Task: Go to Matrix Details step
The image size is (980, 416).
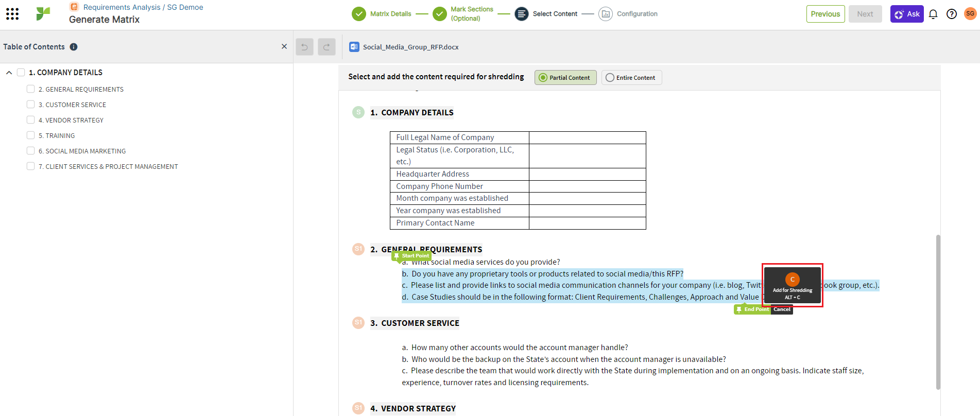Action: tap(390, 14)
